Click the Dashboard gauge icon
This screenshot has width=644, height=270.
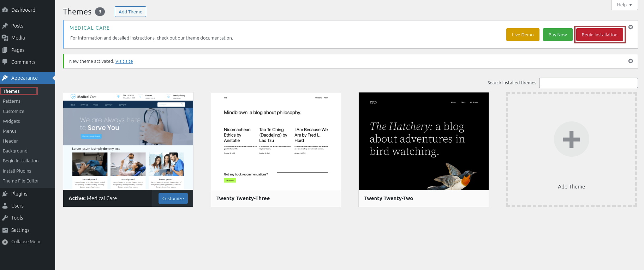click(x=5, y=10)
